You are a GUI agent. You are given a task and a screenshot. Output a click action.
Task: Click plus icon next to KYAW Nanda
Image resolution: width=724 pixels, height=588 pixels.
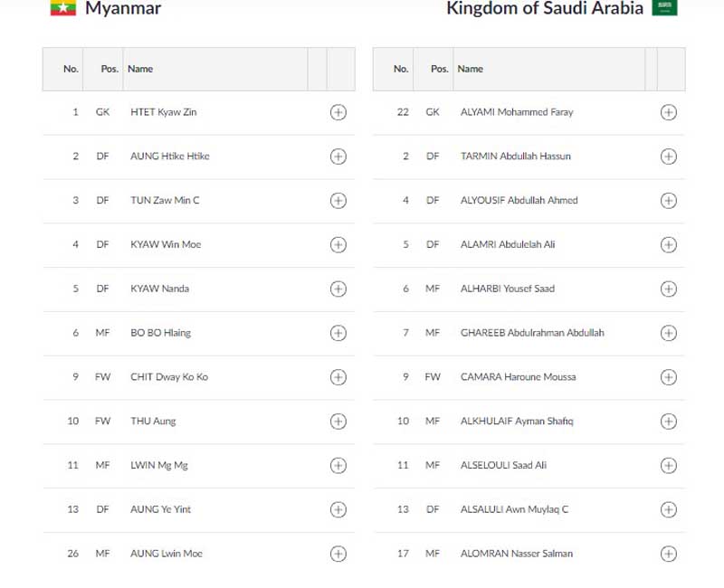(x=338, y=289)
